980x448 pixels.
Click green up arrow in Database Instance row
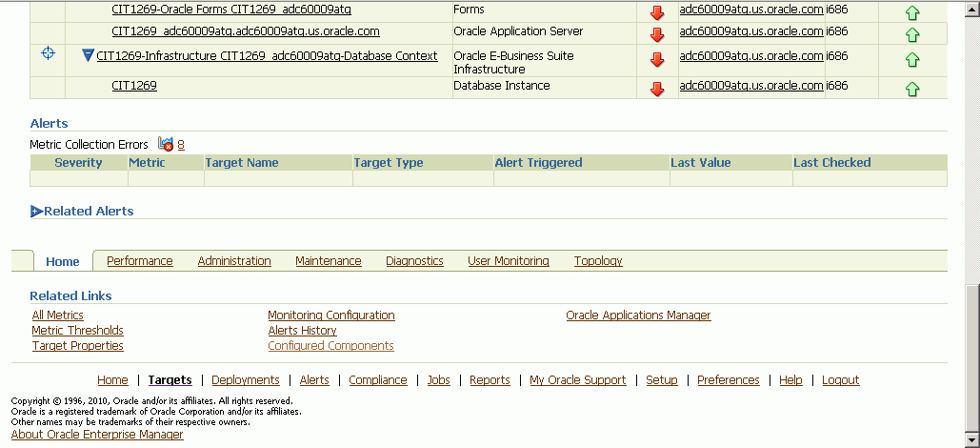tap(912, 89)
